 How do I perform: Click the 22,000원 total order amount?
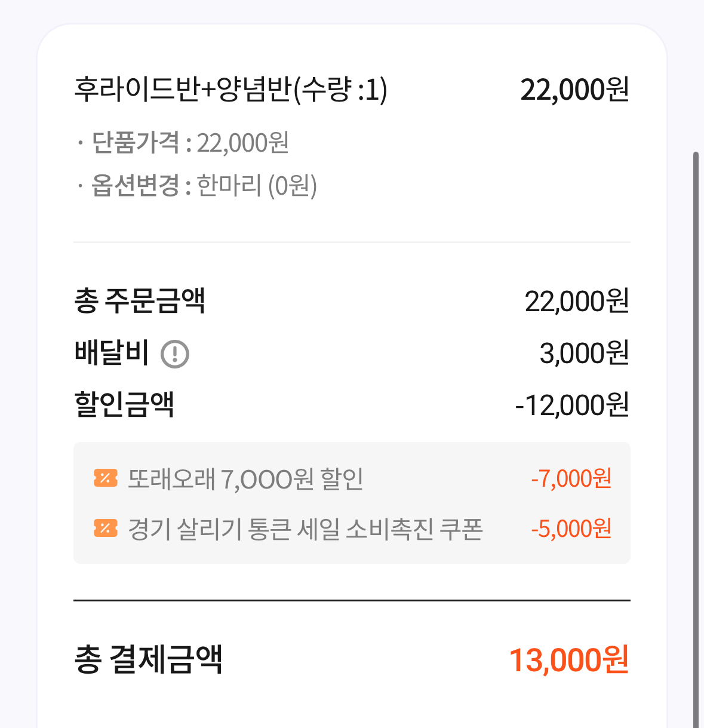point(577,301)
